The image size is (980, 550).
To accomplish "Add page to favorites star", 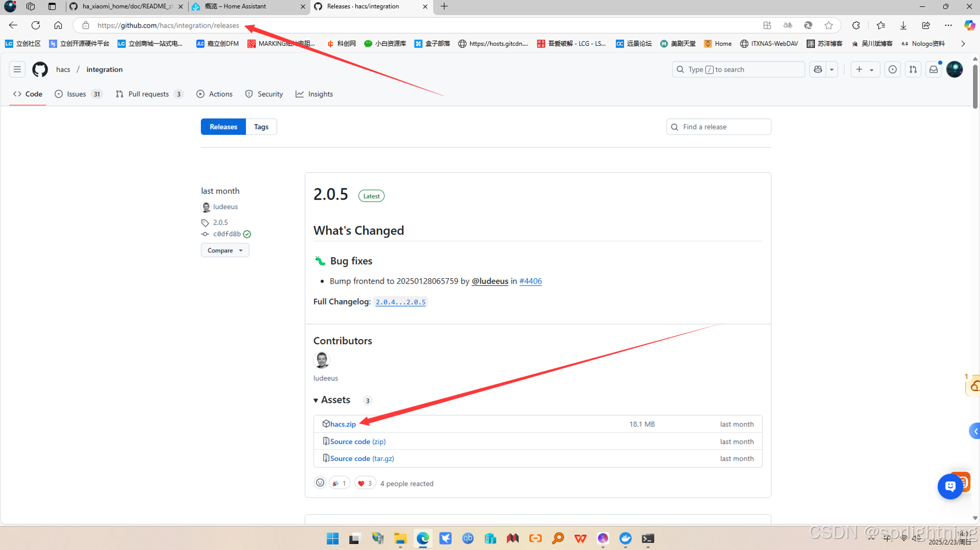I will coord(828,25).
